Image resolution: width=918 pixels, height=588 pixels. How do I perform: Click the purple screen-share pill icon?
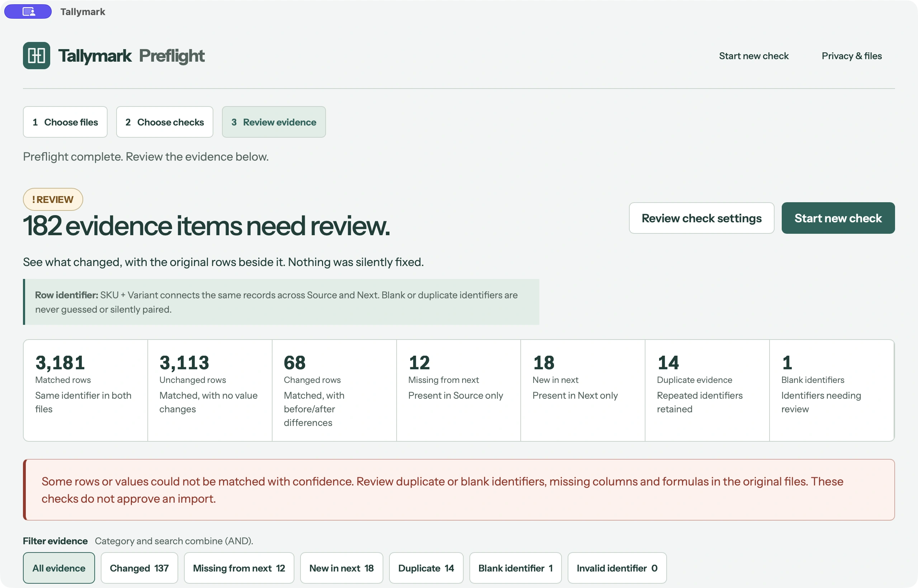click(28, 11)
